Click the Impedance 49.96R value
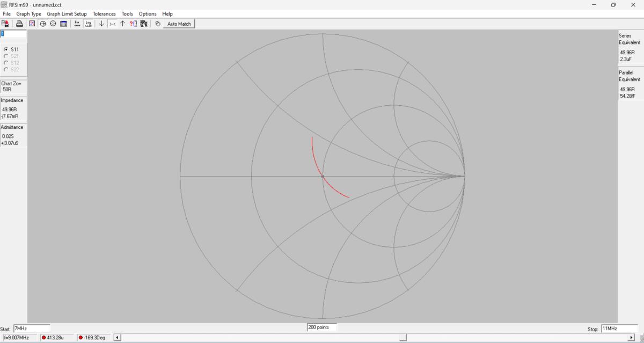This screenshot has height=343, width=644. (x=9, y=110)
